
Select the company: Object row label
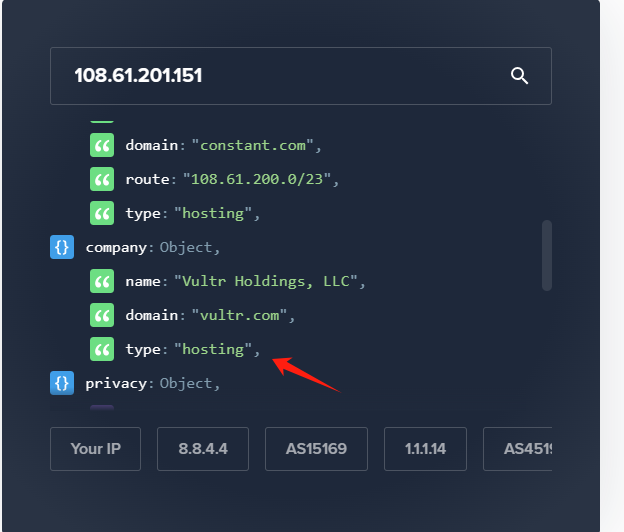coord(152,247)
